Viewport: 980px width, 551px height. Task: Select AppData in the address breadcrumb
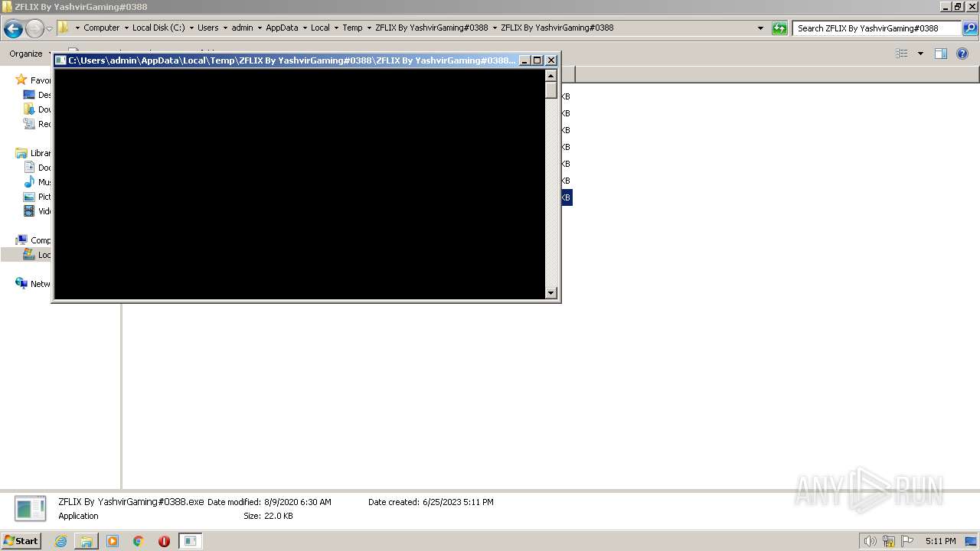point(282,28)
